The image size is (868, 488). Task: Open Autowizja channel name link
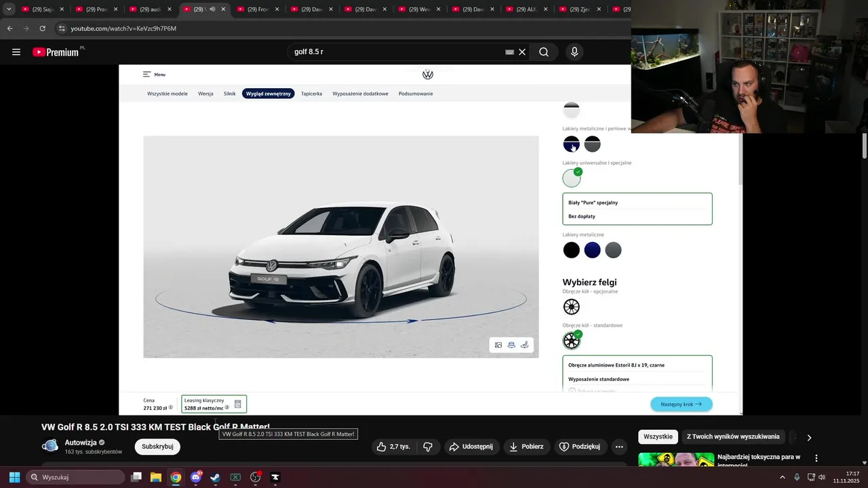(x=81, y=443)
